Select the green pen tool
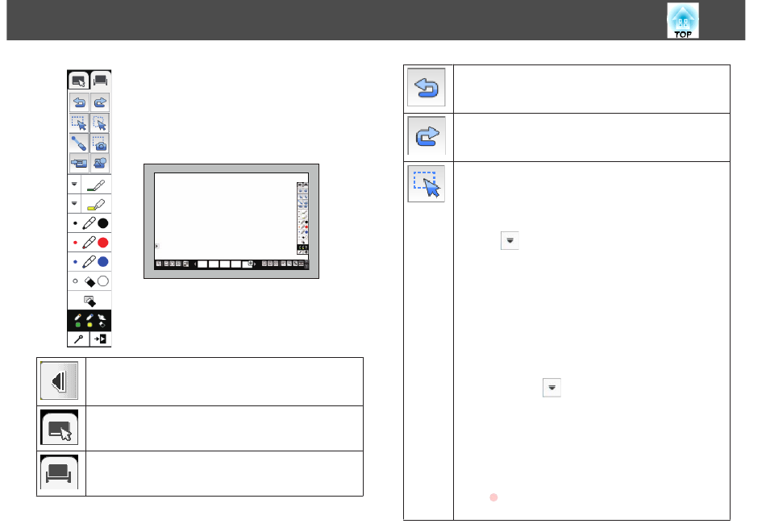This screenshot has height=532, width=766. point(96,185)
